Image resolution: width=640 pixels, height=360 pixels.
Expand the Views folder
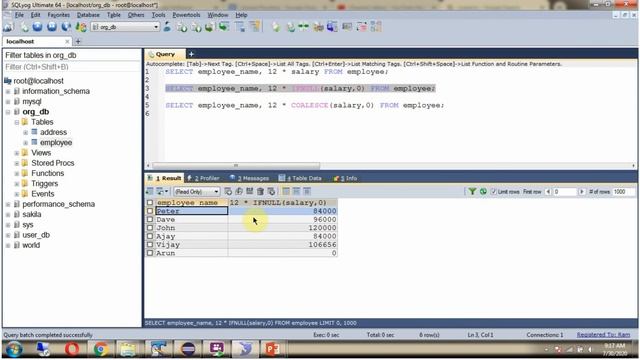pos(17,153)
